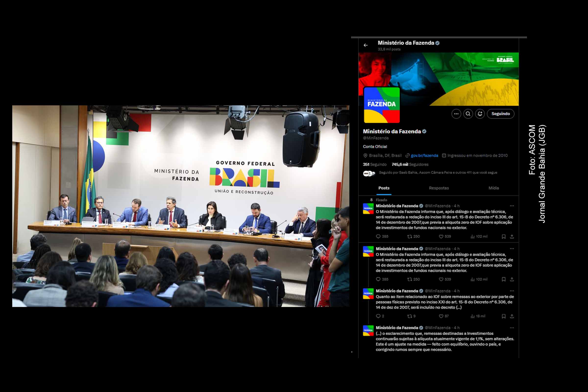Open 'Seguido por Saeb Bahia' followers list
588x392 pixels.
point(438,172)
